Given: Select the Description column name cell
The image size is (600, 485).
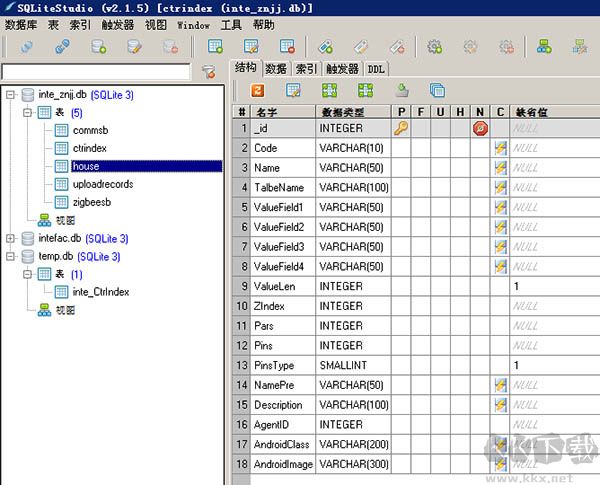Looking at the screenshot, I should click(279, 405).
